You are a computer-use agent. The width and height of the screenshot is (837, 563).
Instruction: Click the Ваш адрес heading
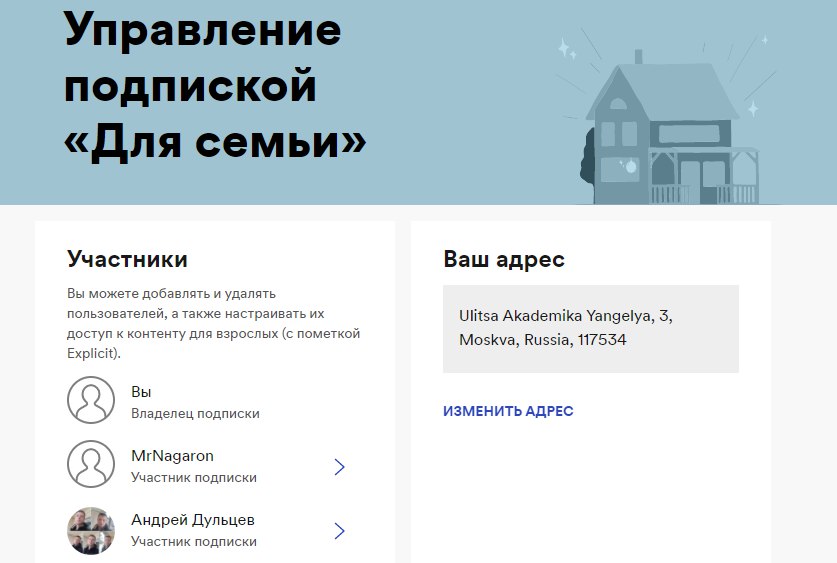tap(504, 259)
